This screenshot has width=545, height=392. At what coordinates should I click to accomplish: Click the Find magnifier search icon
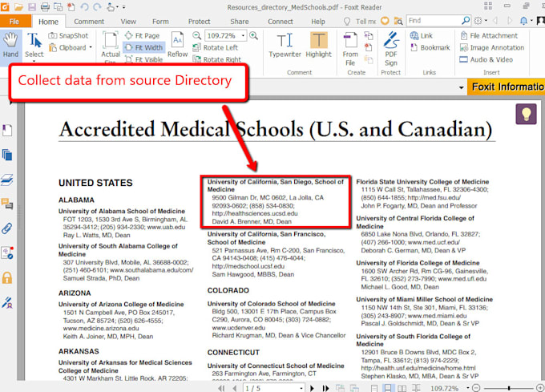466,21
